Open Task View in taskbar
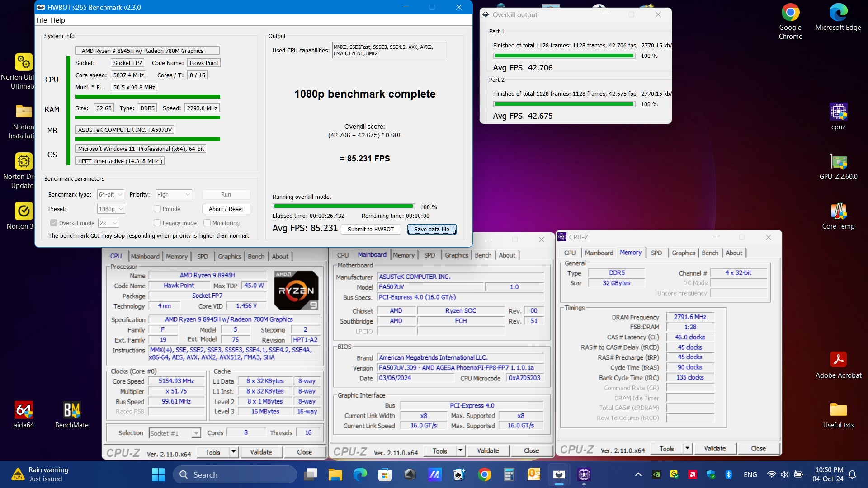 (311, 474)
